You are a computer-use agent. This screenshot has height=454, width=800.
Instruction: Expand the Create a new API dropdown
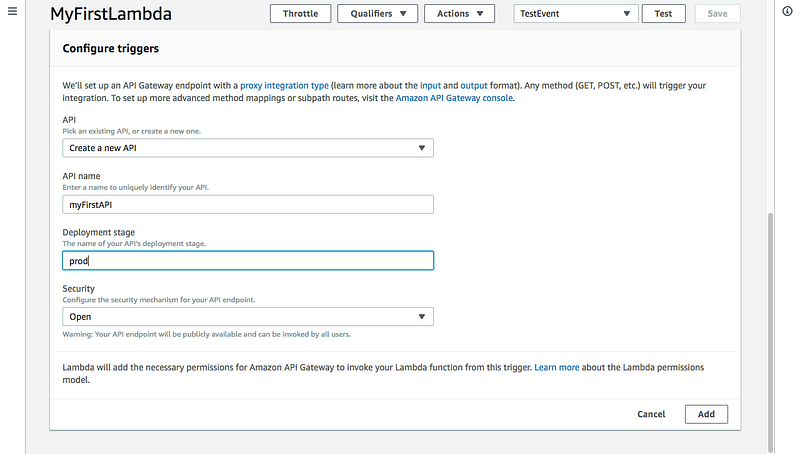coord(248,148)
